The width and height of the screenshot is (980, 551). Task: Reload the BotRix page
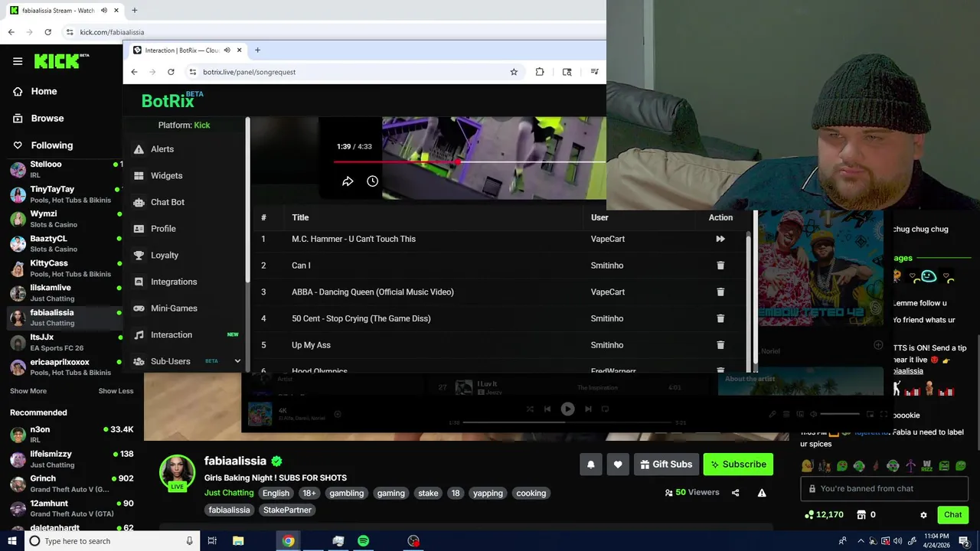pos(171,72)
